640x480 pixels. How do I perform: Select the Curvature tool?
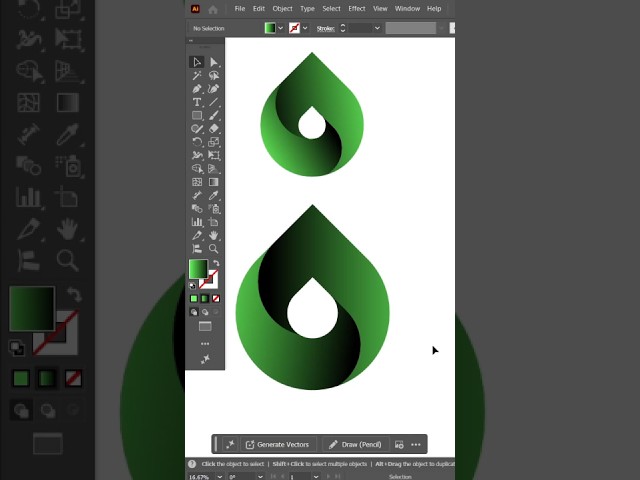click(213, 89)
